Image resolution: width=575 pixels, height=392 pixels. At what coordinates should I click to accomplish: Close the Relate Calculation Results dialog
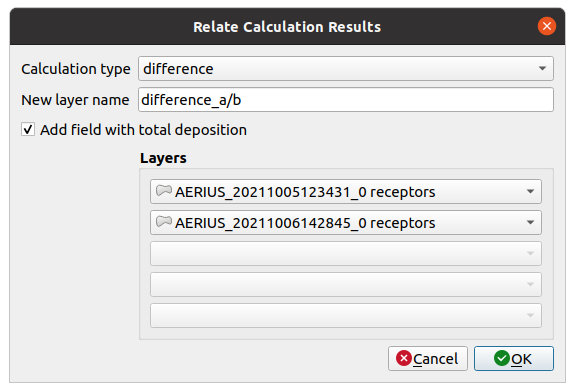pyautogui.click(x=547, y=26)
